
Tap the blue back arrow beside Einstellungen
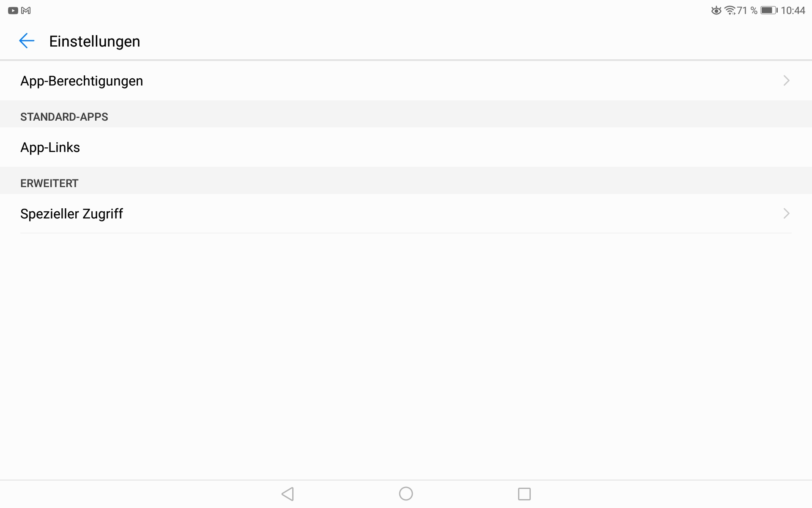(27, 41)
